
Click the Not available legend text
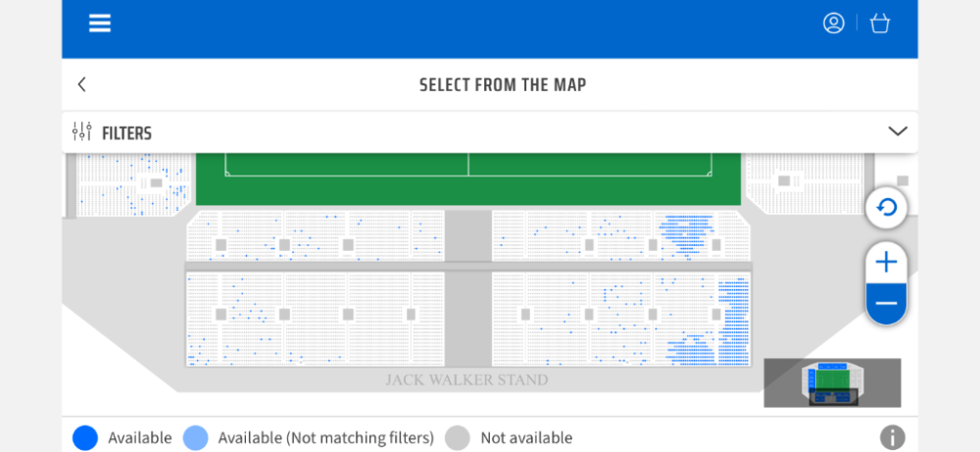point(526,437)
